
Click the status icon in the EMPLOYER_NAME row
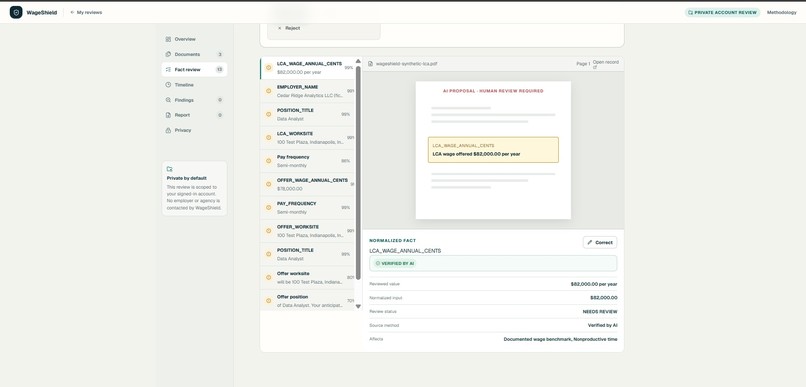[x=268, y=91]
